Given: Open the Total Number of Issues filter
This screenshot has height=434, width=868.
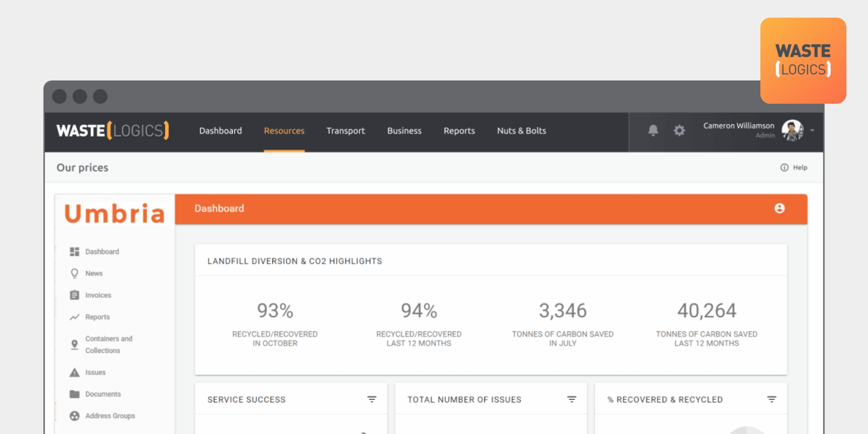Looking at the screenshot, I should click(x=572, y=399).
